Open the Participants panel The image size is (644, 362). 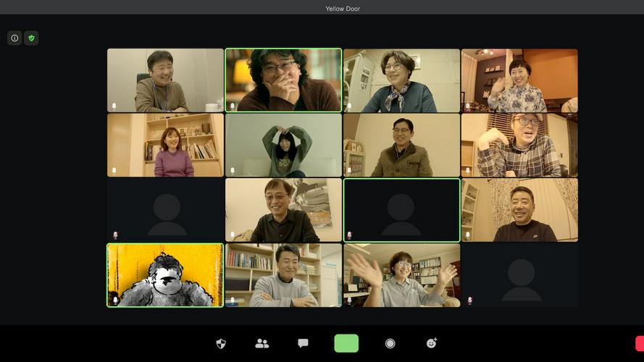(262, 343)
